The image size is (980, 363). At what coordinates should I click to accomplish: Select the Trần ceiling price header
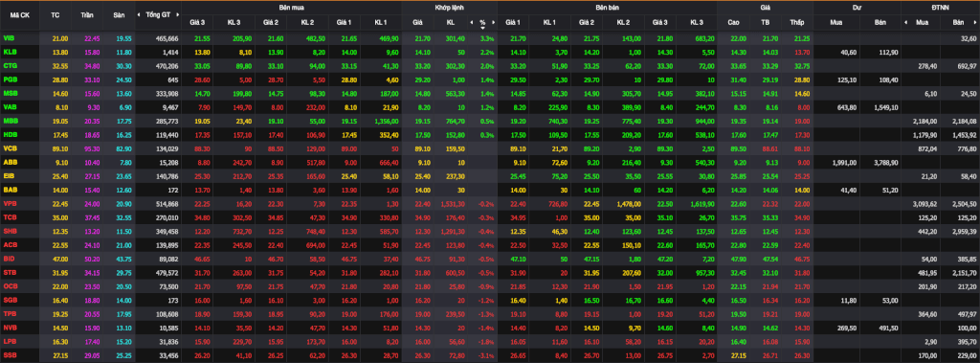click(87, 14)
